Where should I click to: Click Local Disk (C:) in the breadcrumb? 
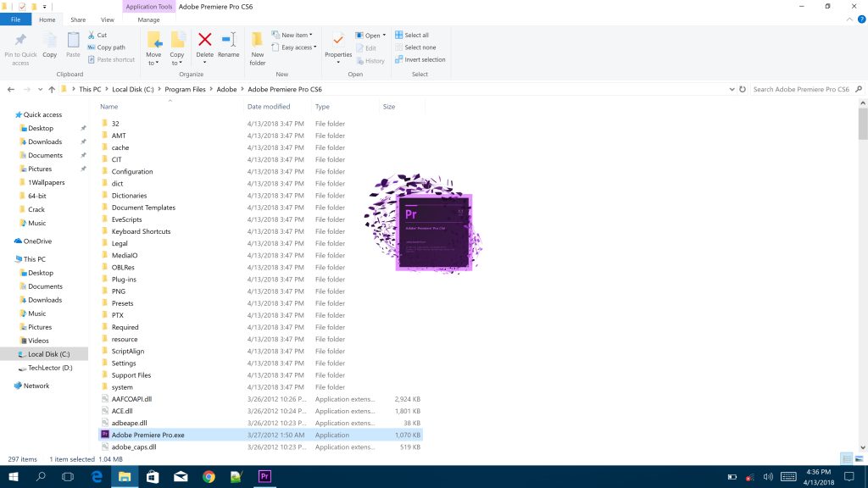click(x=133, y=89)
